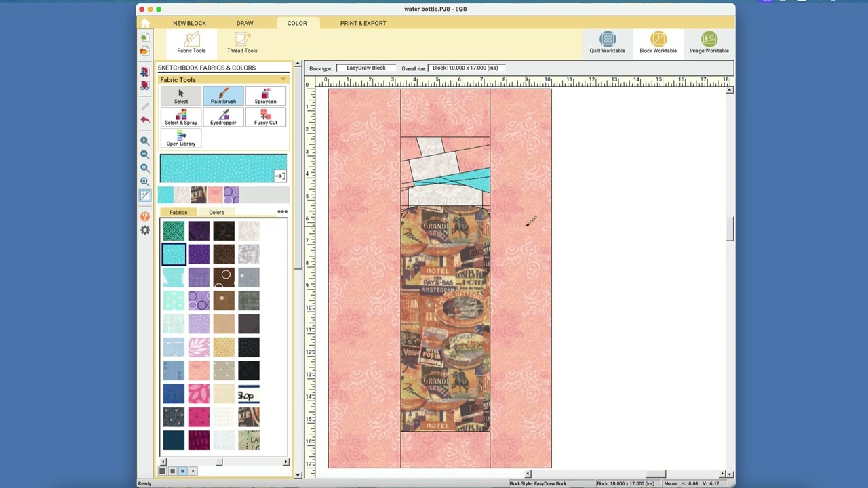View the Project Sketchbook

click(x=144, y=85)
